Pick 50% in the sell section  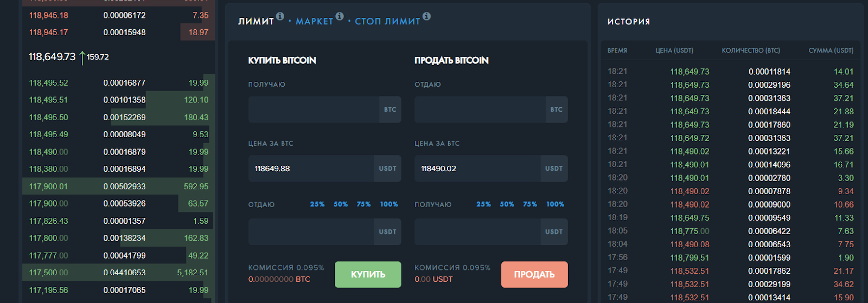tap(507, 204)
